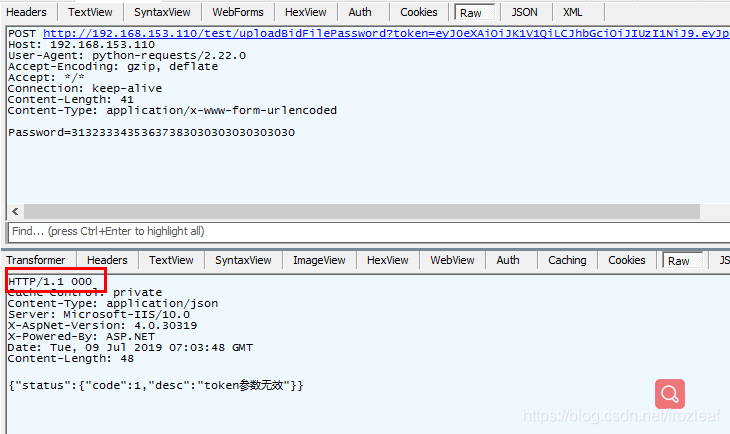Open the request HexView tab
Image resolution: width=730 pixels, height=434 pixels.
306,12
